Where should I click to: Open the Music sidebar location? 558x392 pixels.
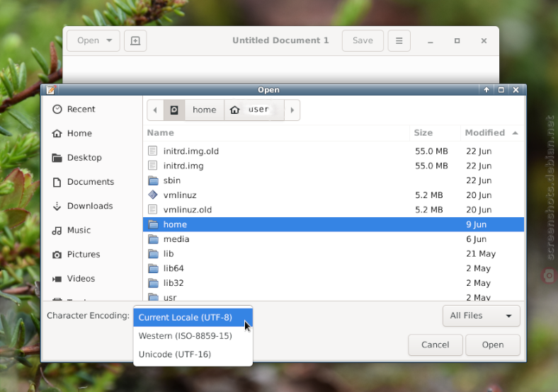tap(92, 230)
